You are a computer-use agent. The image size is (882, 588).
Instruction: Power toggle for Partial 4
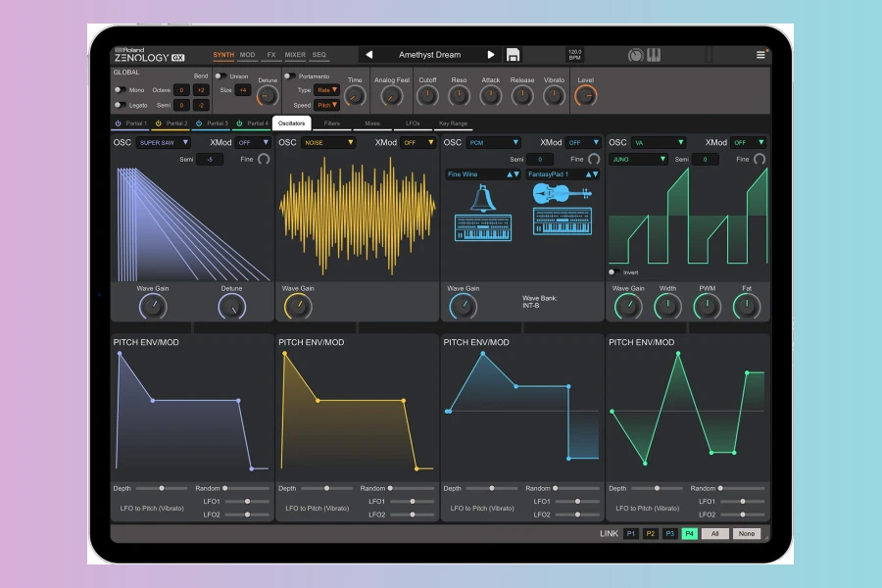point(240,123)
